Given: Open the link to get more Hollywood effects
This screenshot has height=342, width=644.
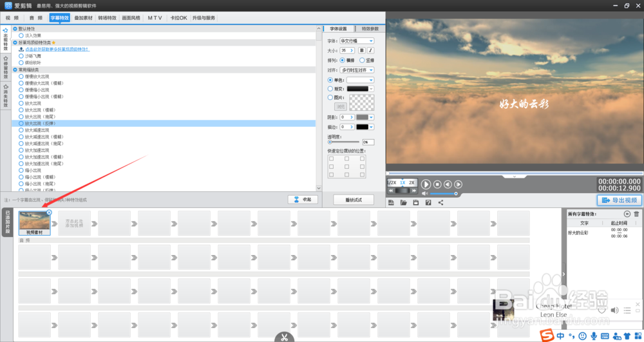Looking at the screenshot, I should 57,49.
